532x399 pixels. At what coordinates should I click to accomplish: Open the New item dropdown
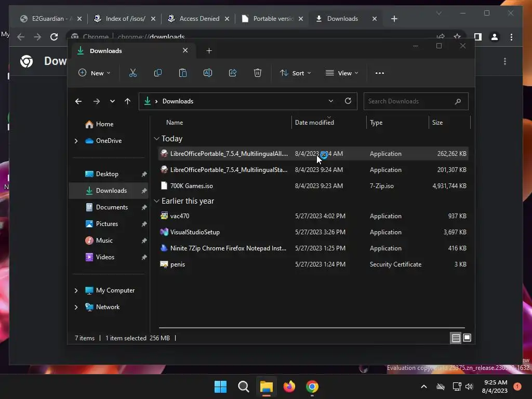(x=95, y=73)
